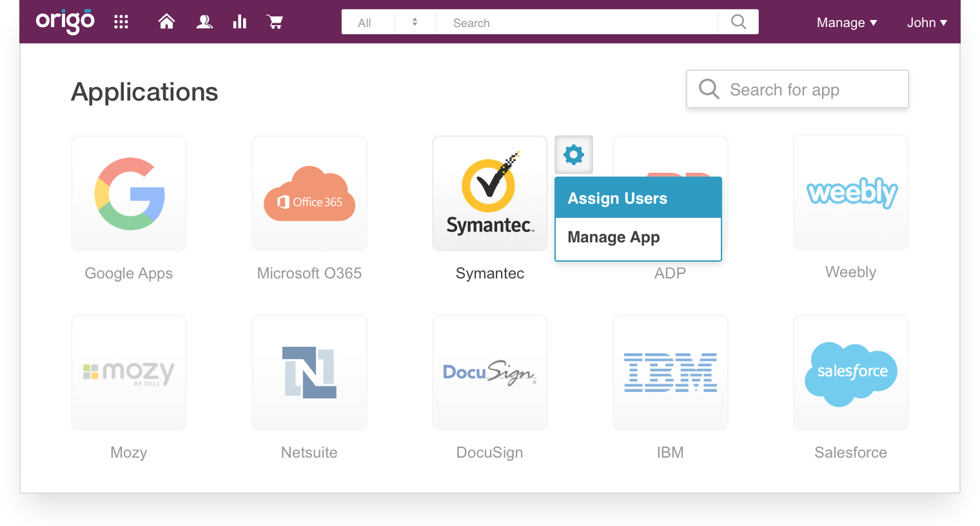Open the DocuSign app tile
The image size is (980, 526).
(x=490, y=373)
